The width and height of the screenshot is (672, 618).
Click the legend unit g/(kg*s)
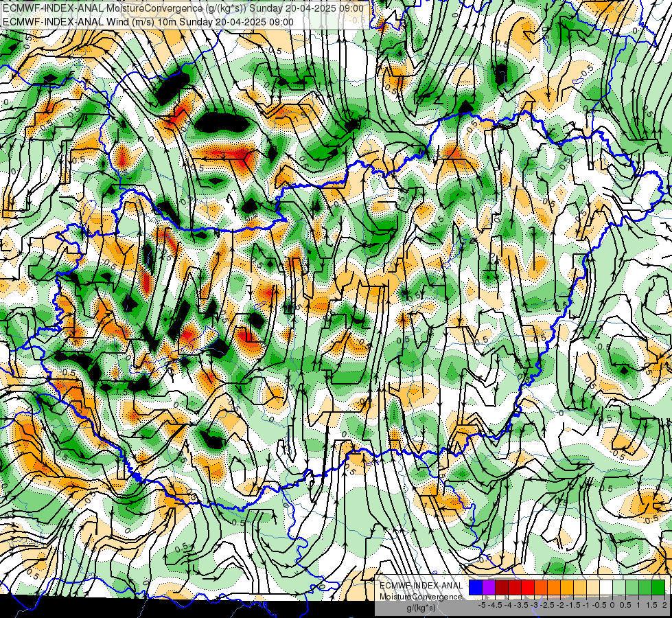tap(421, 608)
